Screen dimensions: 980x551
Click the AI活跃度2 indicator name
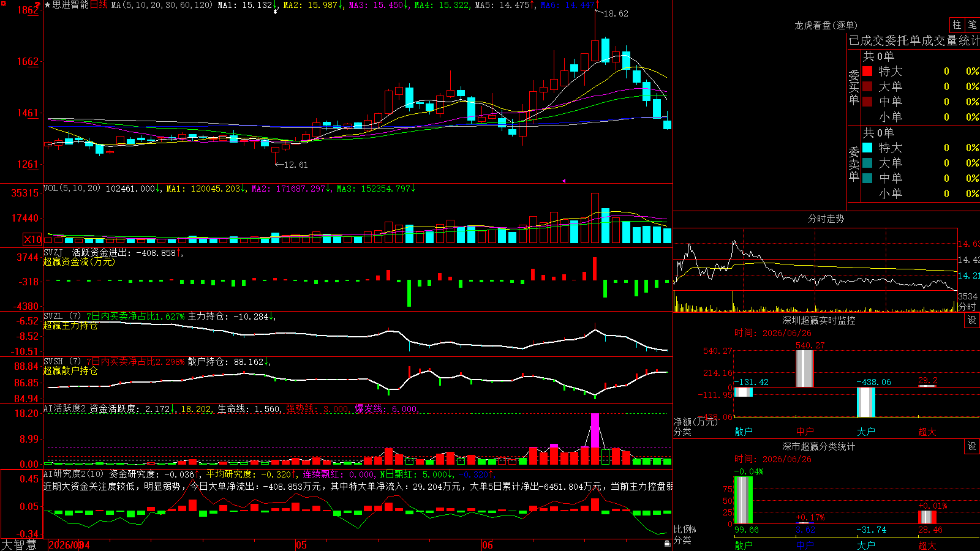tap(65, 408)
